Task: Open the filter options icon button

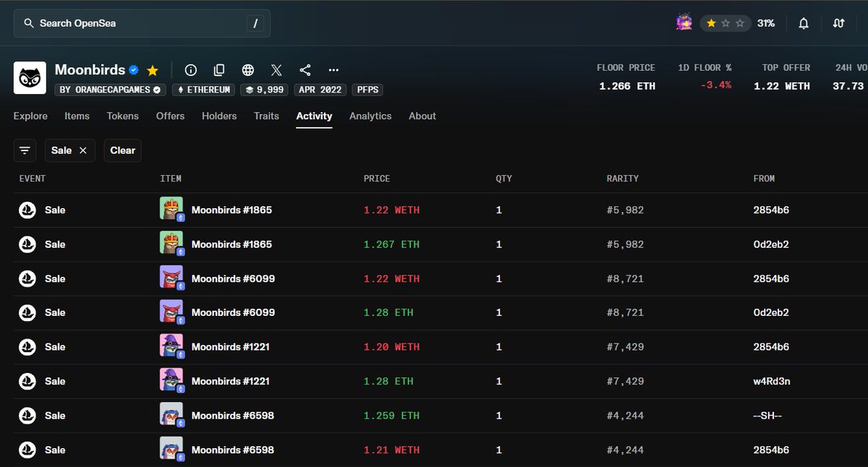Action: pos(25,150)
